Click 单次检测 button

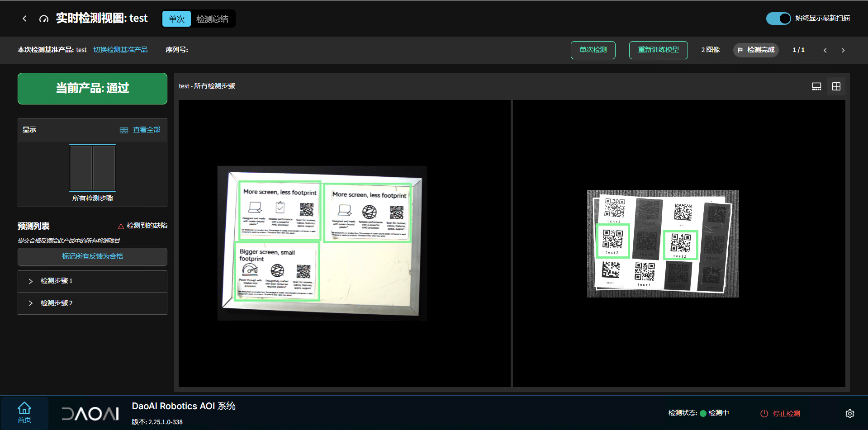(593, 50)
